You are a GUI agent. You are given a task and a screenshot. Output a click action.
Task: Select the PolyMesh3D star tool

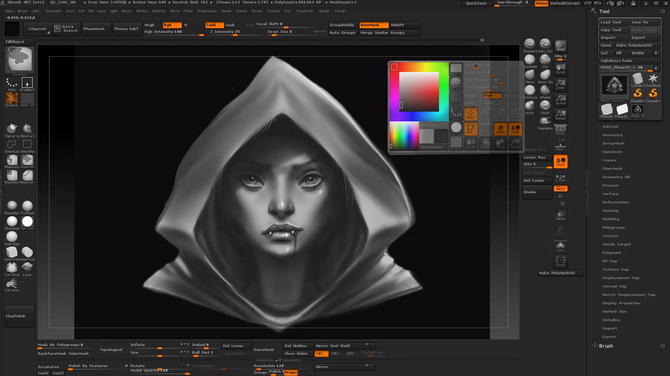(x=653, y=79)
